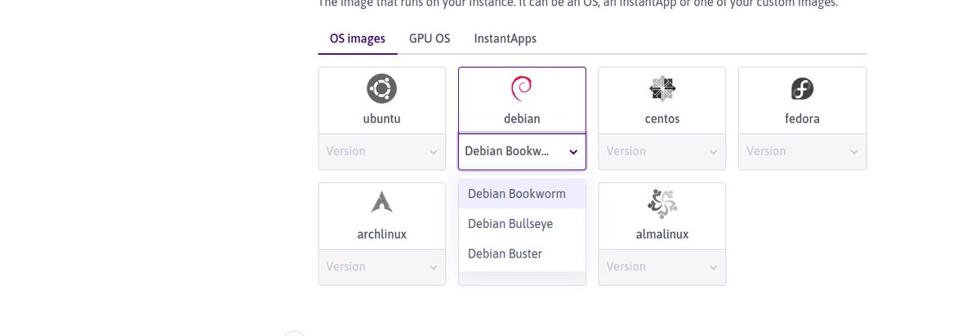
Task: Choose Debian Bookworm from the list
Action: pyautogui.click(x=522, y=194)
